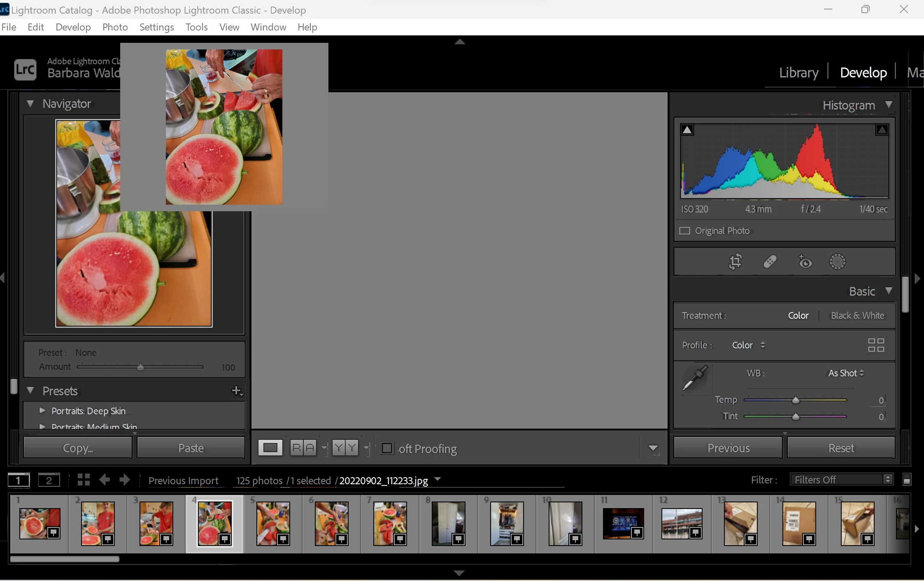Click the plus icon in Presets
The image size is (924, 581).
pos(237,391)
